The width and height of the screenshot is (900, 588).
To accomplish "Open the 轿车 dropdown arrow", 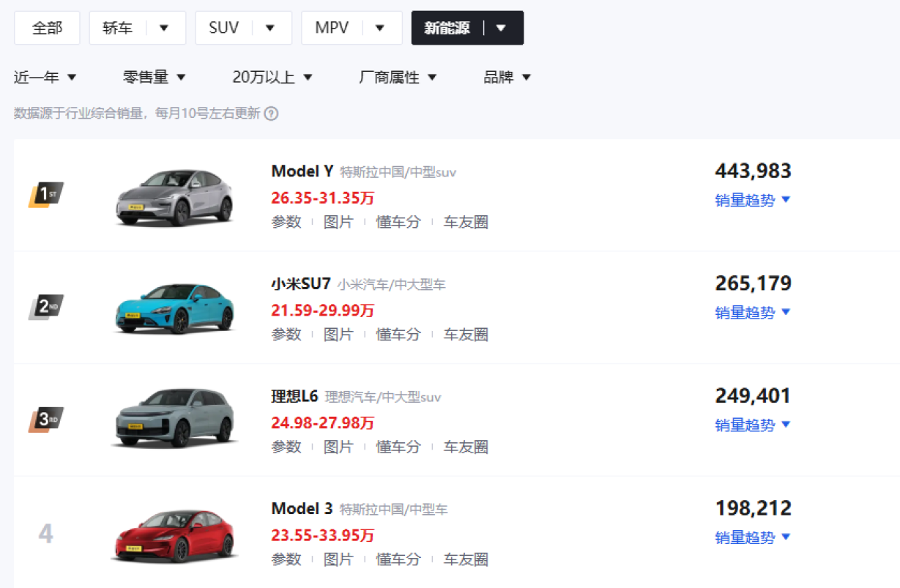I will 164,28.
